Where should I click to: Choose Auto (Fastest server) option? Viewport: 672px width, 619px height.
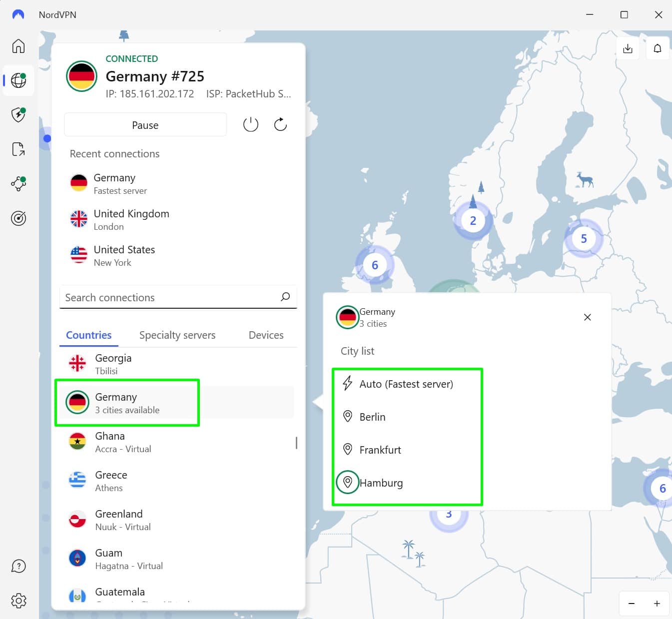[x=407, y=384]
